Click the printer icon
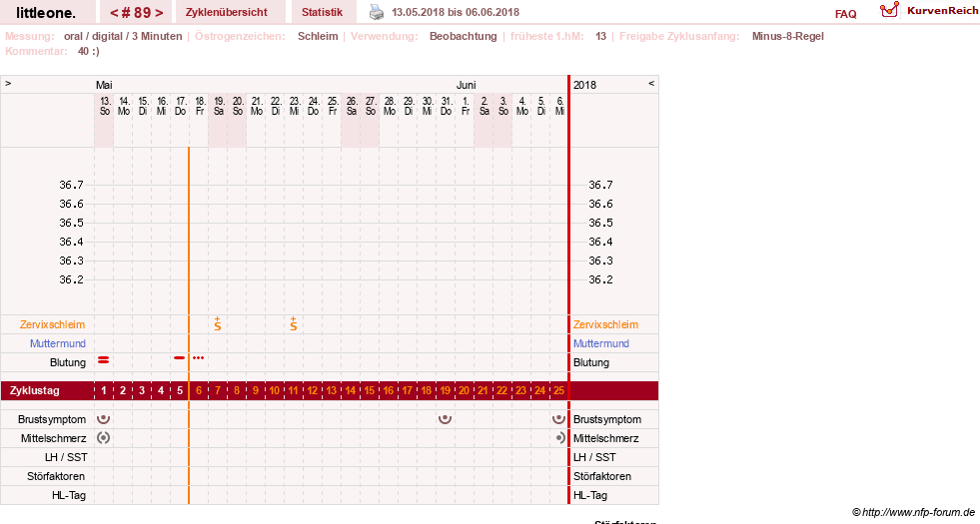Viewport: 980px width, 524px height. [x=377, y=12]
